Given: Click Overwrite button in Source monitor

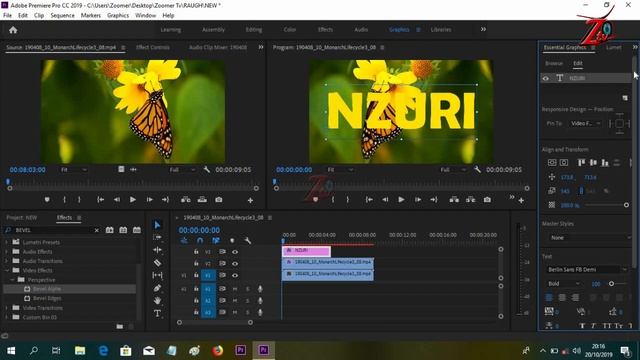Looking at the screenshot, I should (202, 200).
